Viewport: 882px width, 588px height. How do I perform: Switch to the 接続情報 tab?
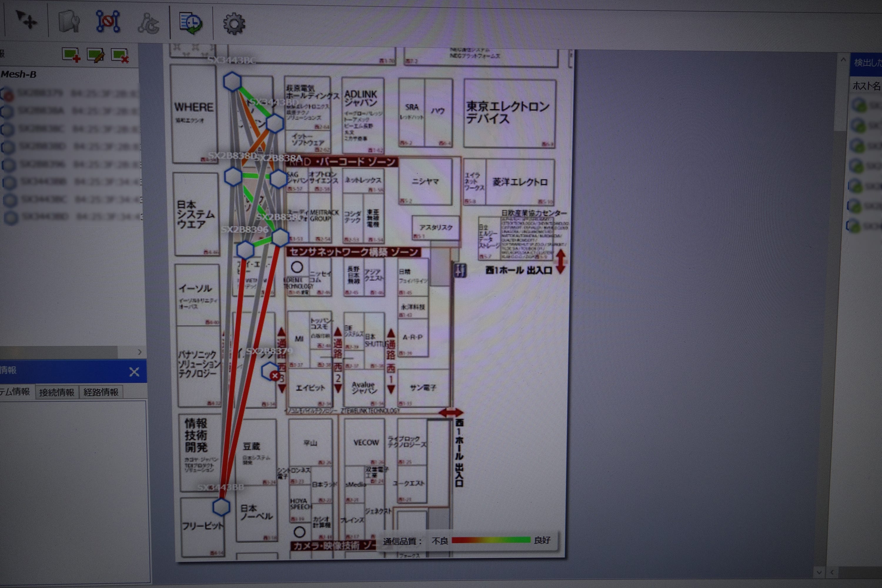(x=57, y=392)
